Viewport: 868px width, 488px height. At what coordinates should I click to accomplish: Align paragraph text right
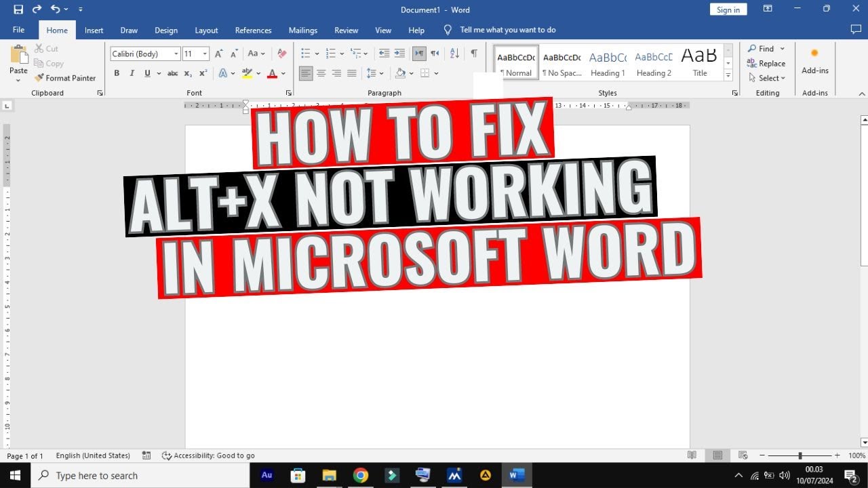point(336,73)
